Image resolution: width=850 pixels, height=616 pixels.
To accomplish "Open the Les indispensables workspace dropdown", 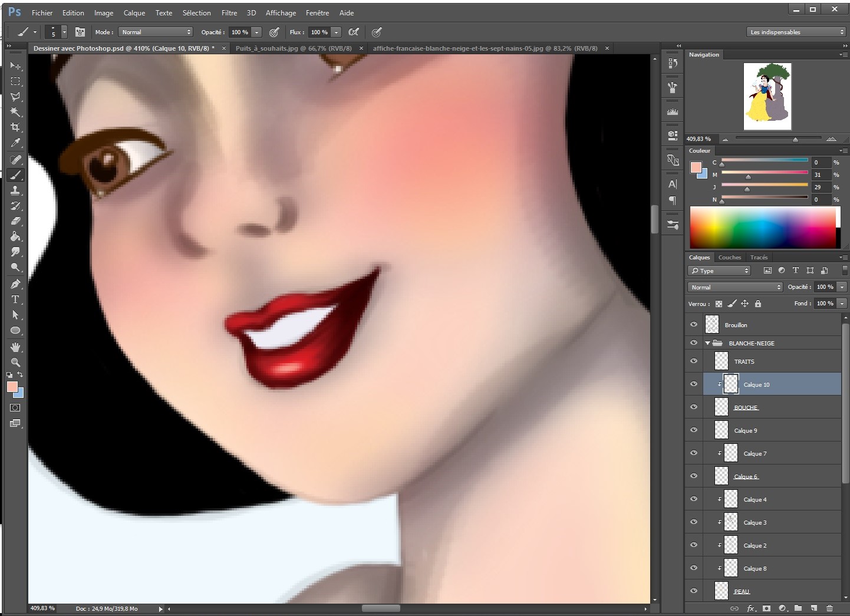I will click(x=796, y=32).
